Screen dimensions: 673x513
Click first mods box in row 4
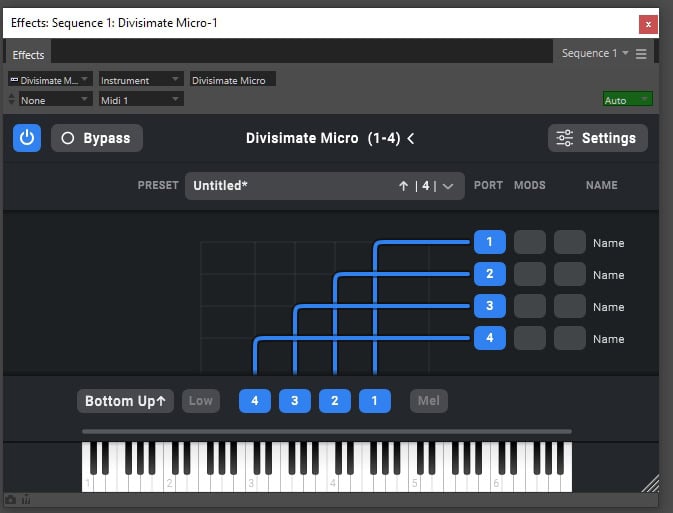click(x=530, y=338)
